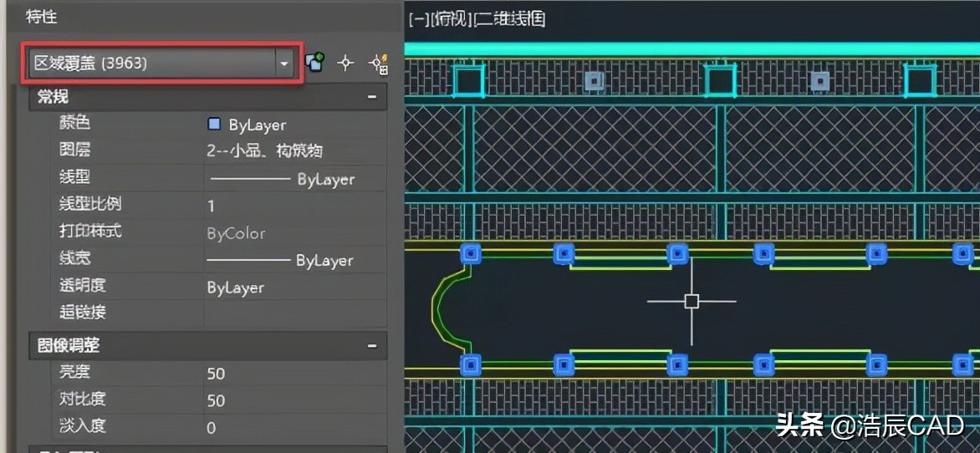Select the 图层 property label
980x453 pixels.
75,150
